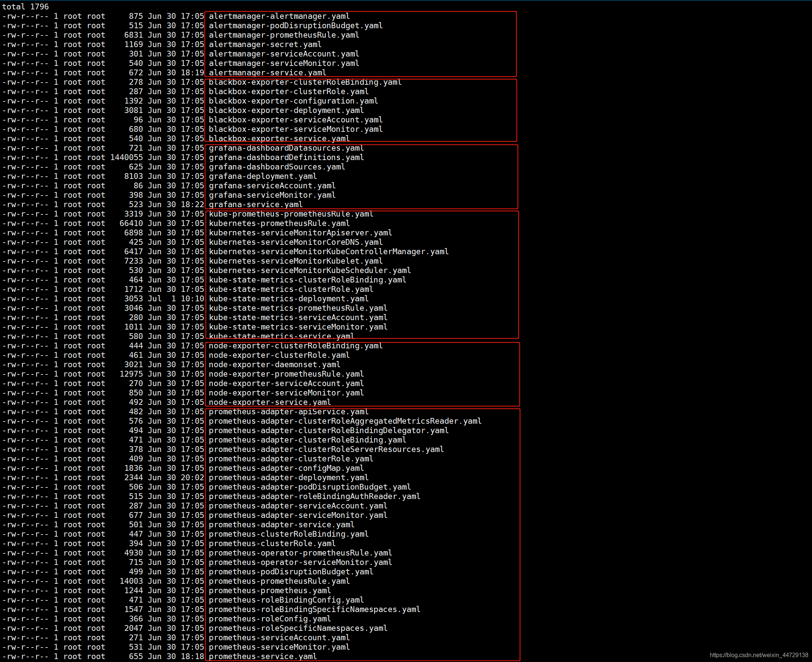
Task: Click blackbox-exporter-clusterRoleBinding.yaml
Action: (x=305, y=82)
